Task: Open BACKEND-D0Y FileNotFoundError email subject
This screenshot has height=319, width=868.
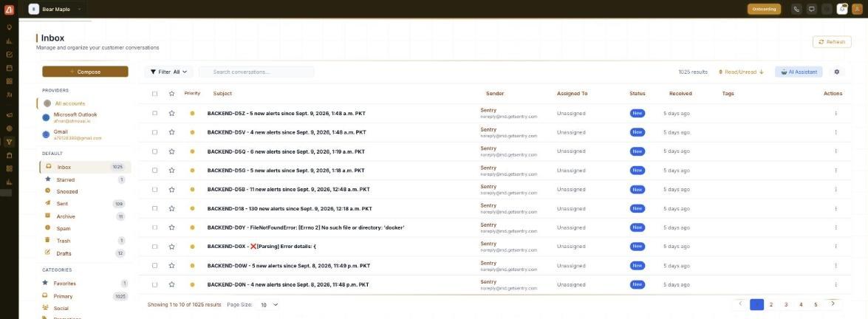Action: coord(306,227)
